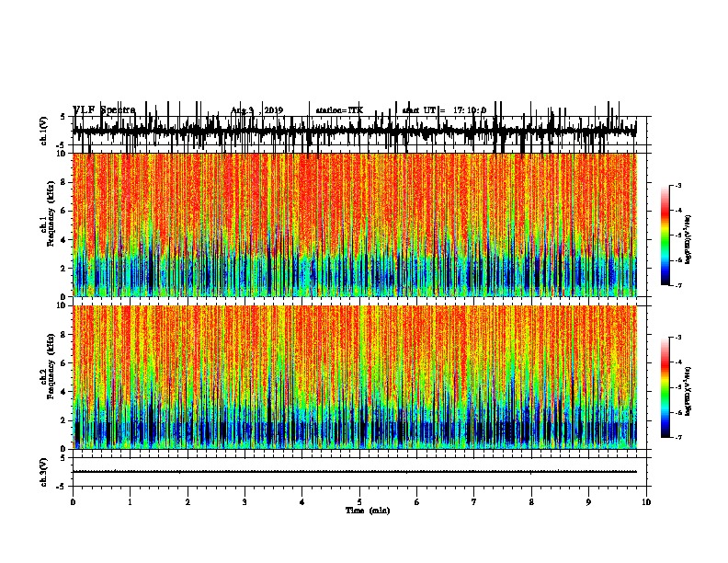Click the "-7" label on ch.1 colorbar
Screen dimensions: 728x563
click(x=677, y=285)
